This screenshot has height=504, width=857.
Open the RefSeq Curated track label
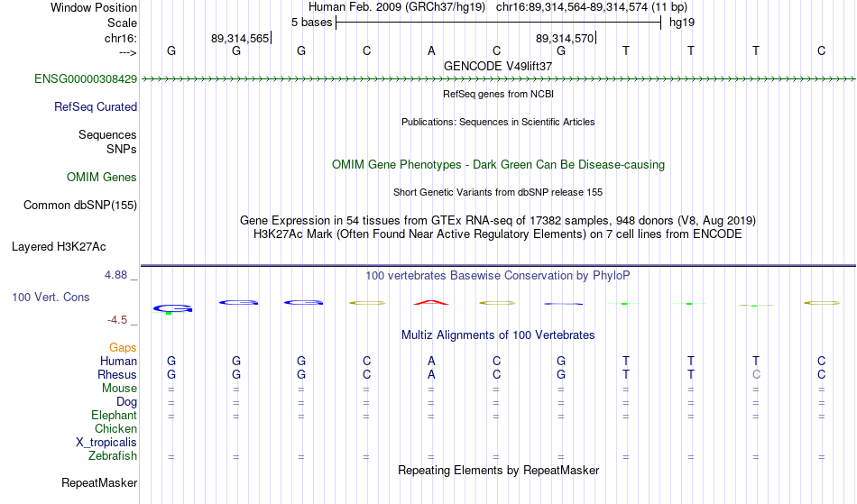pyautogui.click(x=95, y=107)
